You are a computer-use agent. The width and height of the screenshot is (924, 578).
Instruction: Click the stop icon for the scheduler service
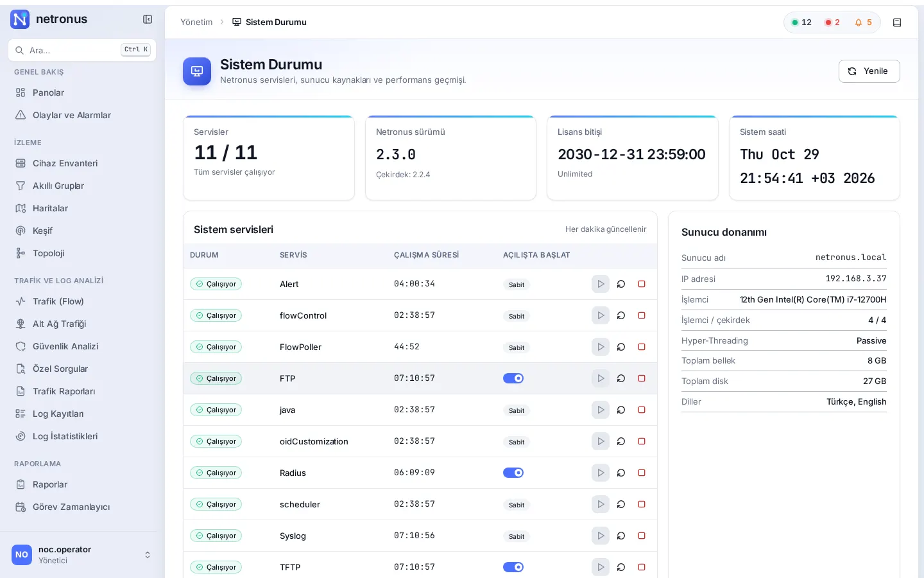click(x=642, y=504)
